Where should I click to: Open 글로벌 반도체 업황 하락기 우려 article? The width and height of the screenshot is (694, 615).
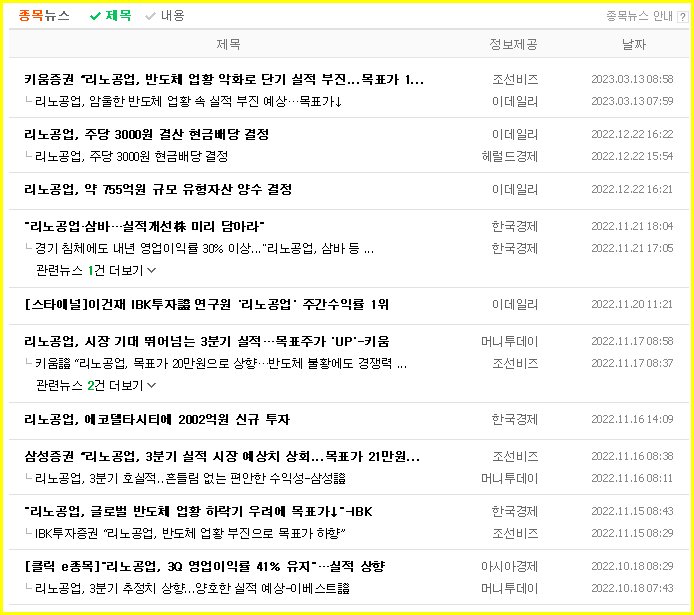(x=198, y=511)
